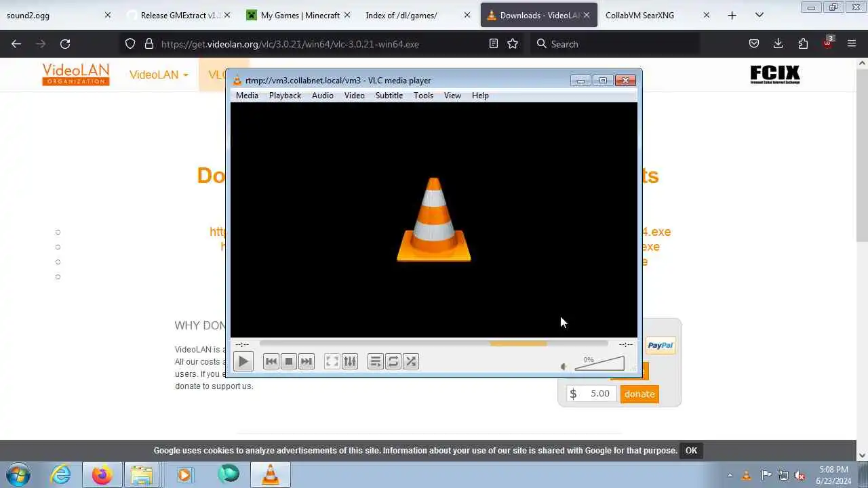Toggle the VLC playlist view
The image size is (868, 488).
coord(375,361)
